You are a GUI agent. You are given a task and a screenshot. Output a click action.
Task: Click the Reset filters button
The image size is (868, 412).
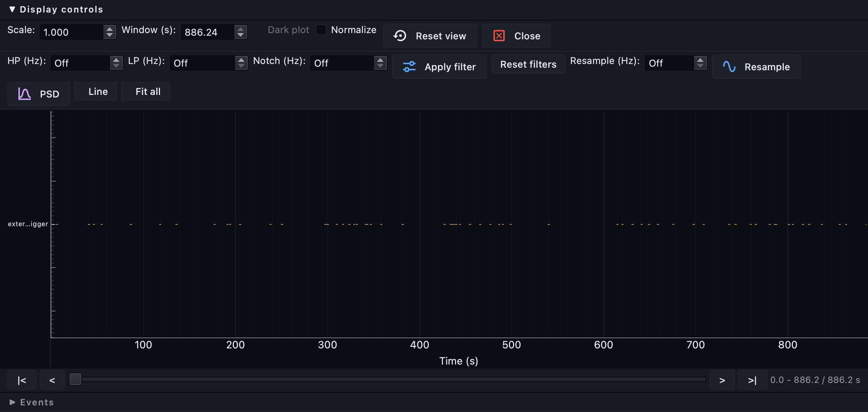[x=528, y=64]
